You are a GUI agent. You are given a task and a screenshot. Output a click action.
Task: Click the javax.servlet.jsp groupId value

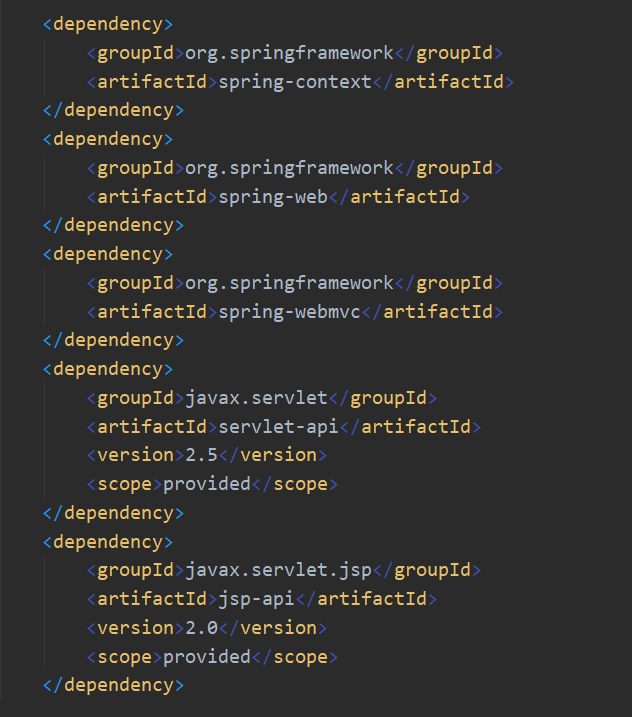tap(279, 570)
